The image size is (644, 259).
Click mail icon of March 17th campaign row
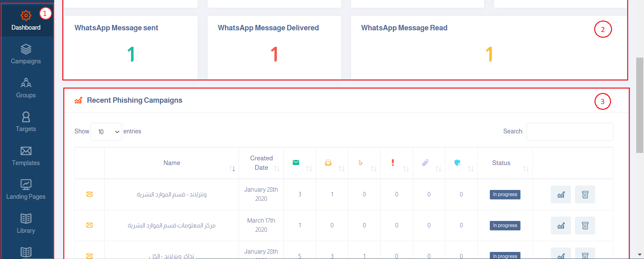point(90,225)
